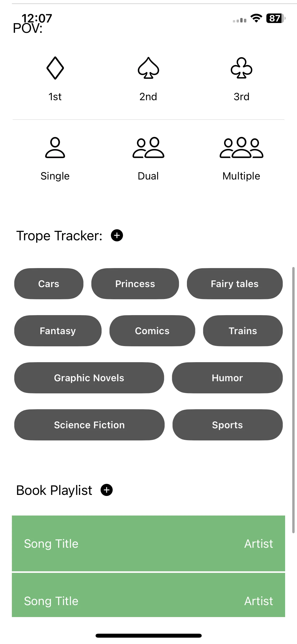
Task: Choose the Dual narrator two-person icon
Action: pos(148,148)
